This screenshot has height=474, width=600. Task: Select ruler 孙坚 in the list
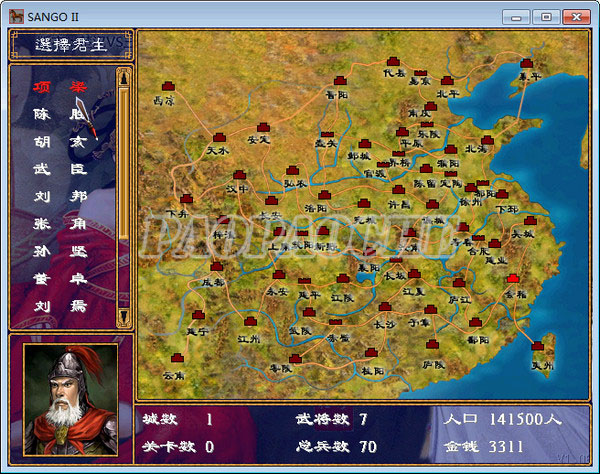(60, 251)
